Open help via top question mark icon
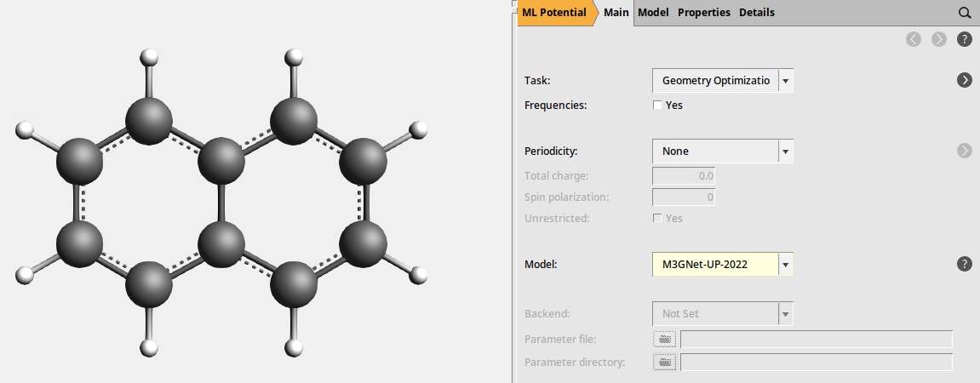Screen dimensions: 980x383 [x=965, y=39]
